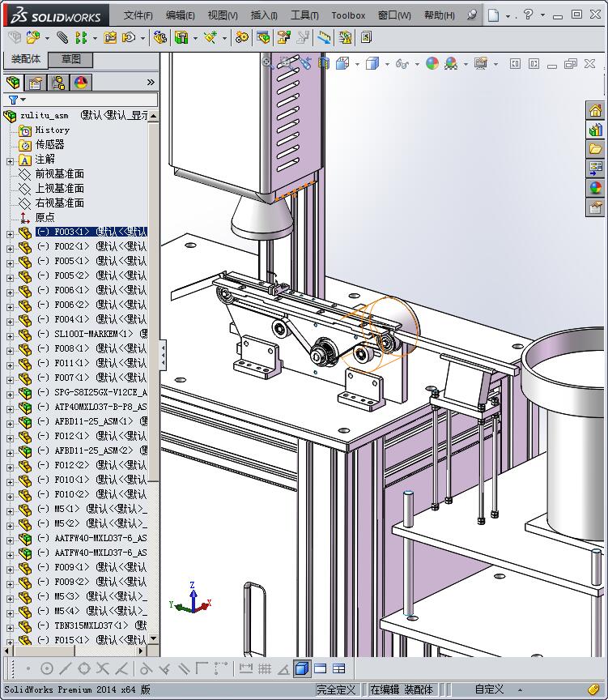The image size is (608, 700).
Task: Click the New document button in title bar
Action: click(493, 15)
